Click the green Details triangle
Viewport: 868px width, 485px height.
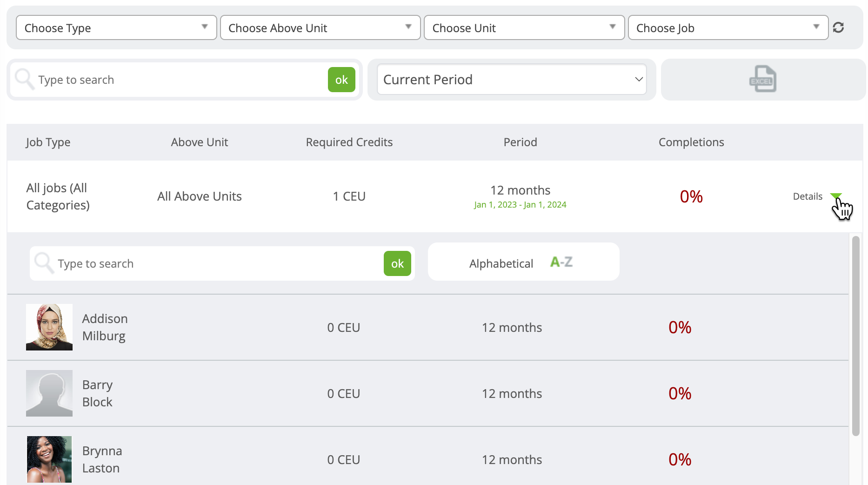[836, 195]
